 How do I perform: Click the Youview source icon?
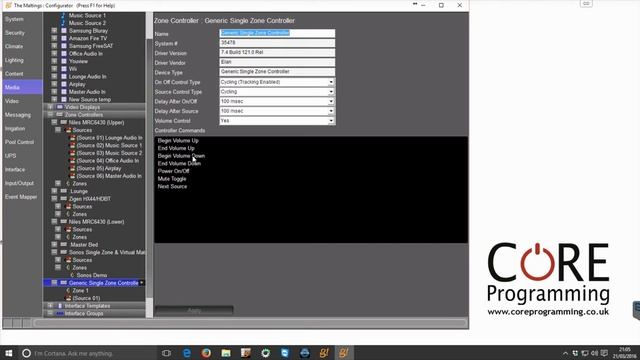64,61
